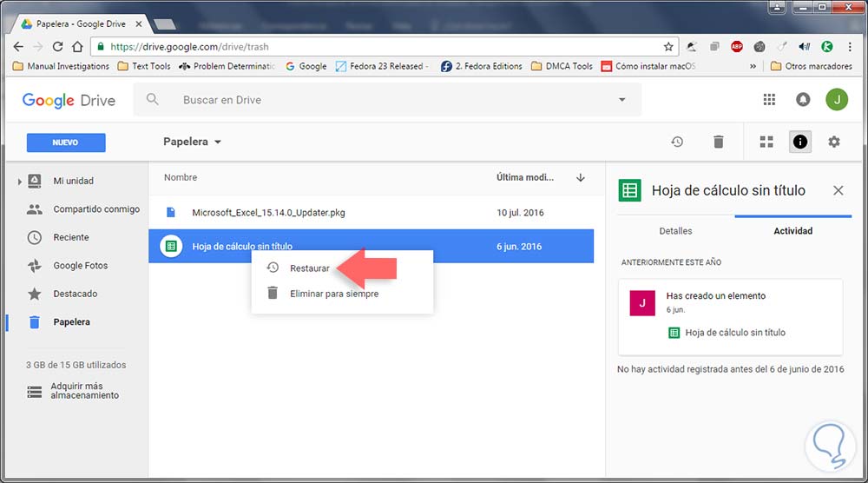The height and width of the screenshot is (483, 868).
Task: Open Otros marcadores folder
Action: [x=812, y=66]
